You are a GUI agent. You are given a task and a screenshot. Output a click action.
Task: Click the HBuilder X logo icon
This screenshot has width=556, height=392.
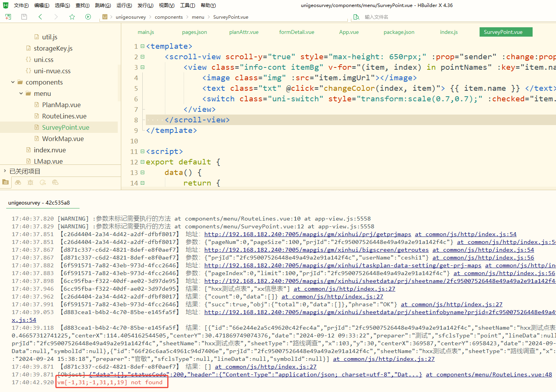coord(5,5)
